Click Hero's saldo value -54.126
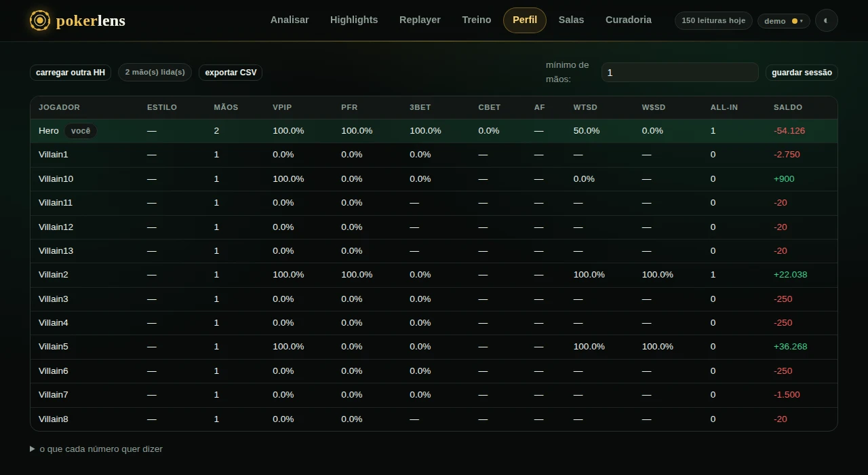Viewport: 868px width, 475px height. tap(789, 131)
